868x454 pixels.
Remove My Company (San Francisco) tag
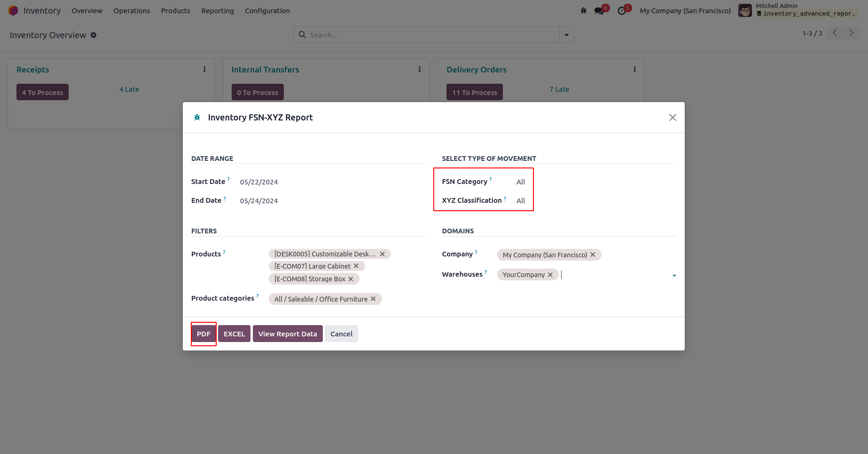click(x=593, y=255)
